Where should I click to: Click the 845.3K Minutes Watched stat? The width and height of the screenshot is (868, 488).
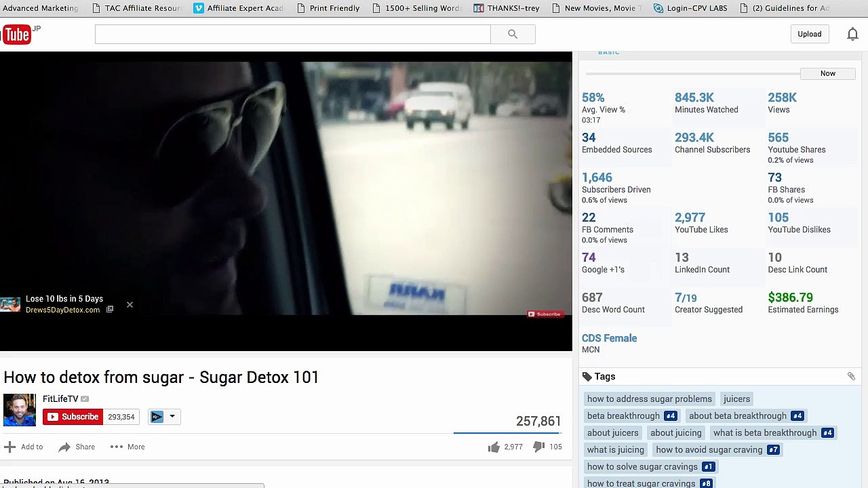pyautogui.click(x=706, y=103)
